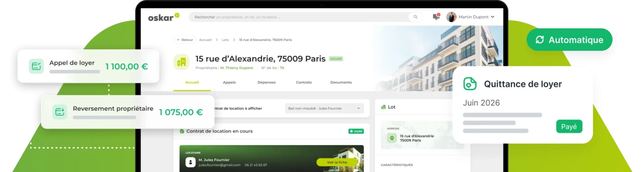Viewport: 644px width, 172px height.
Task: Expand the Martin Dupont user menu
Action: pos(492,17)
